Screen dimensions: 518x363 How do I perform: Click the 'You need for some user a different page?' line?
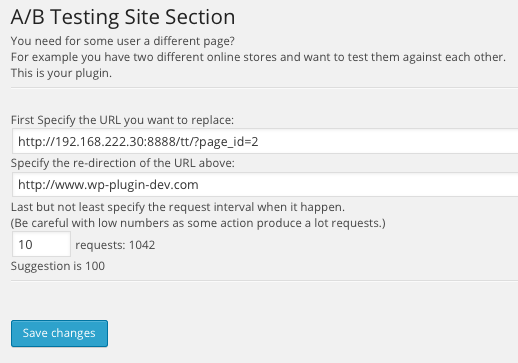123,41
